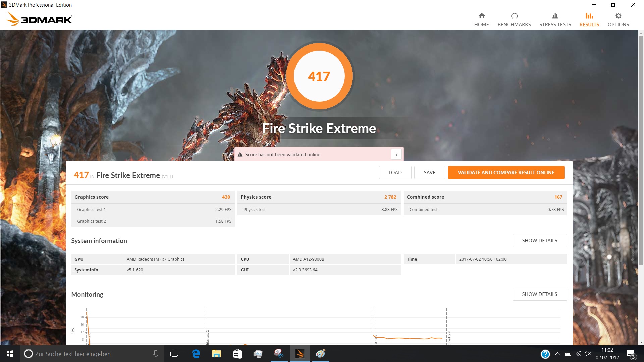Save the benchmark result
Image resolution: width=644 pixels, height=362 pixels.
(429, 173)
